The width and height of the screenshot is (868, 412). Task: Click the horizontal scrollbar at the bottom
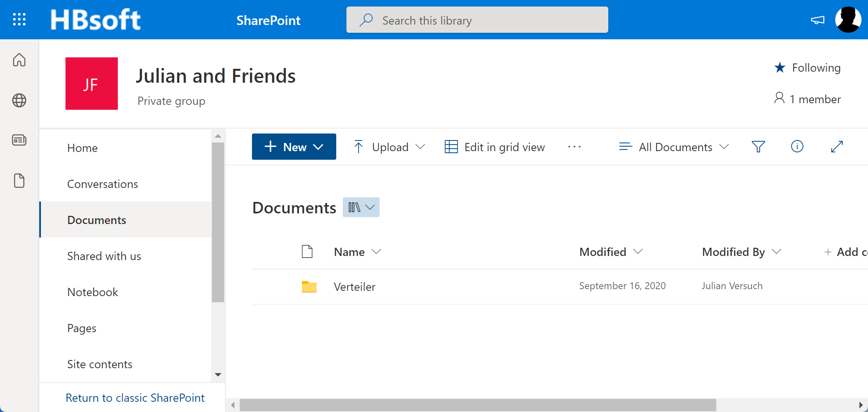click(477, 405)
